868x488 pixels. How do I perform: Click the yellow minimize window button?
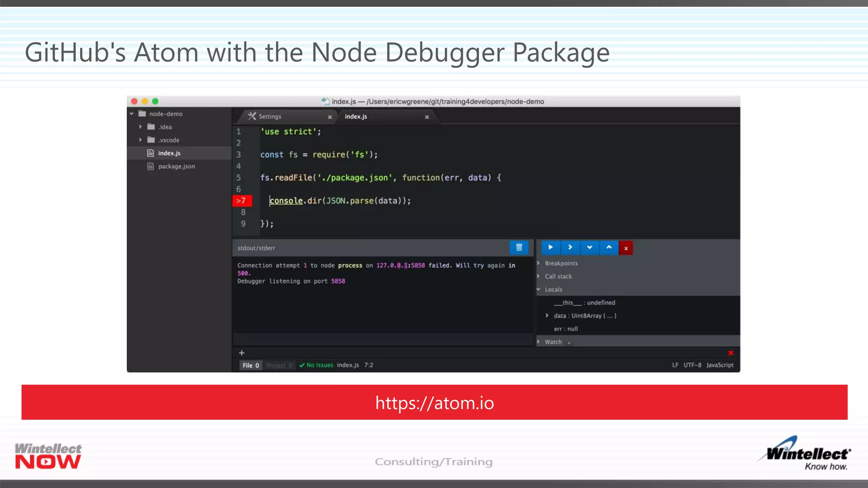click(x=145, y=101)
